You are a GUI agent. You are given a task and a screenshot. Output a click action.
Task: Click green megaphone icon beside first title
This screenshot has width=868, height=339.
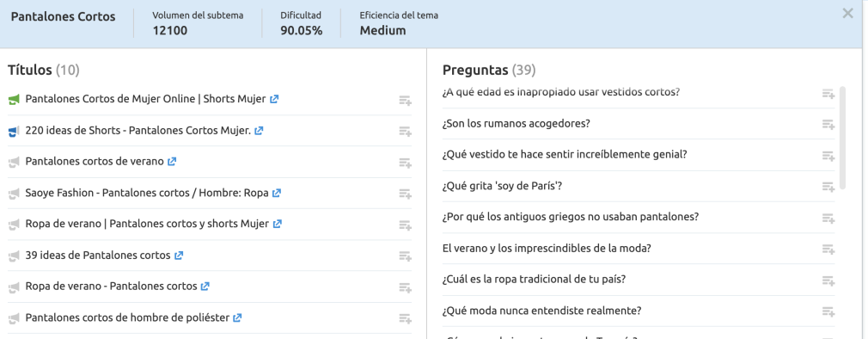[x=15, y=100]
